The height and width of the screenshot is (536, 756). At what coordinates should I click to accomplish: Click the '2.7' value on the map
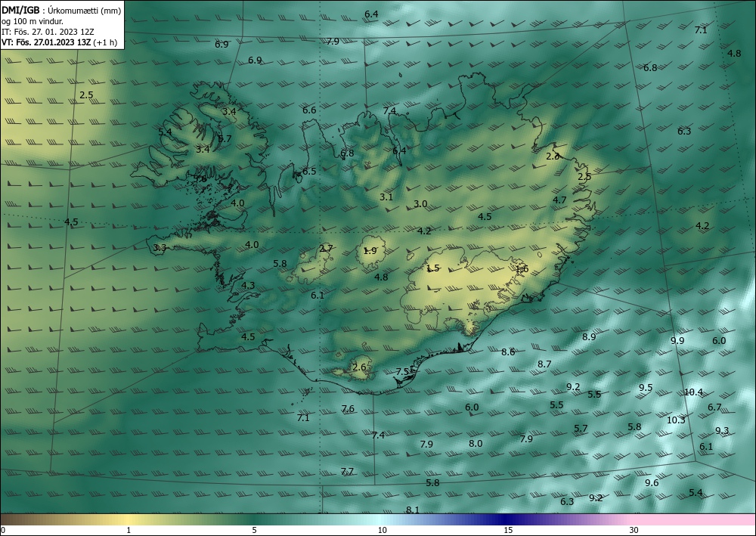pos(326,249)
